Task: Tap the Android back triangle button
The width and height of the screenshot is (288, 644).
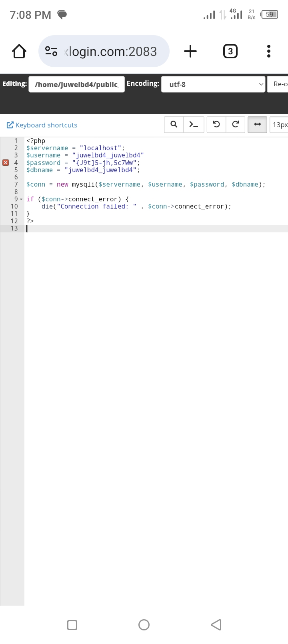Action: click(216, 625)
